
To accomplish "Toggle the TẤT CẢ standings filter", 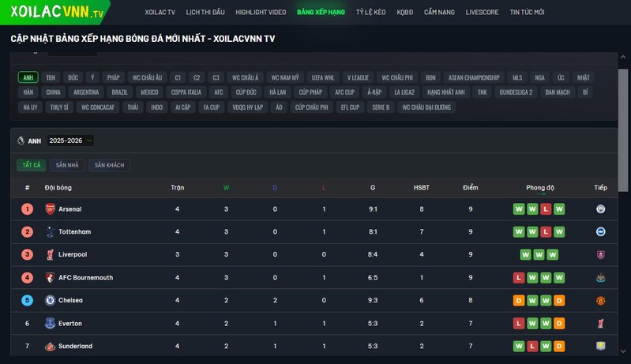I will point(32,165).
